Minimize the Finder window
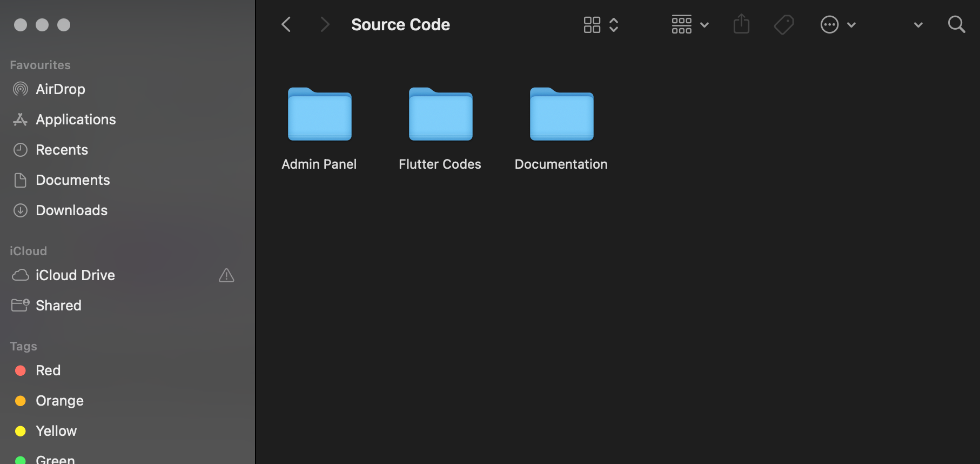This screenshot has height=464, width=980. click(x=42, y=25)
